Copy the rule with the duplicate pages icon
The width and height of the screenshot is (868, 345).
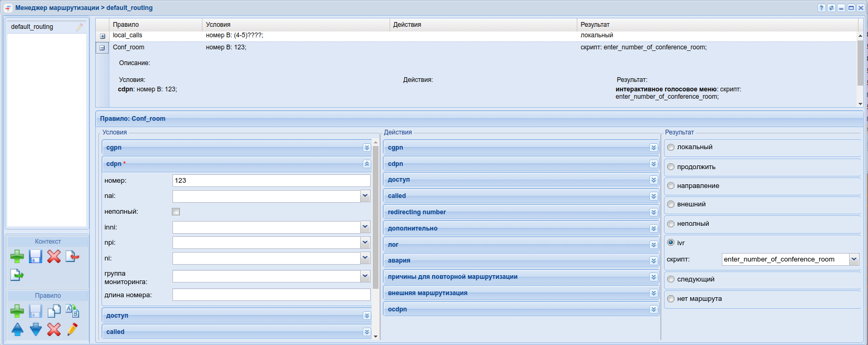click(54, 311)
